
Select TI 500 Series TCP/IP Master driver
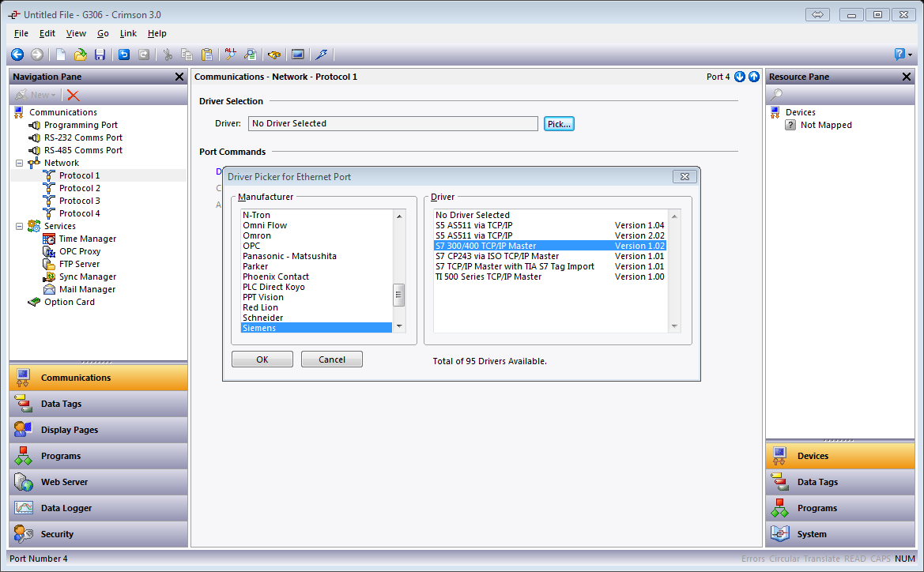(x=550, y=277)
